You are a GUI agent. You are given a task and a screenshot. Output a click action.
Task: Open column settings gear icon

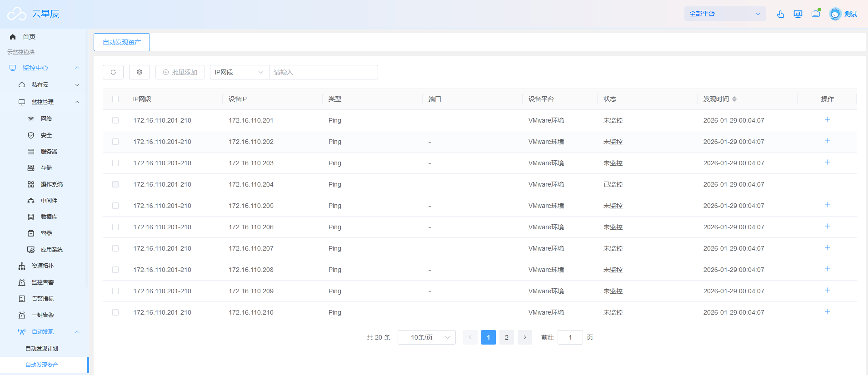(x=140, y=72)
